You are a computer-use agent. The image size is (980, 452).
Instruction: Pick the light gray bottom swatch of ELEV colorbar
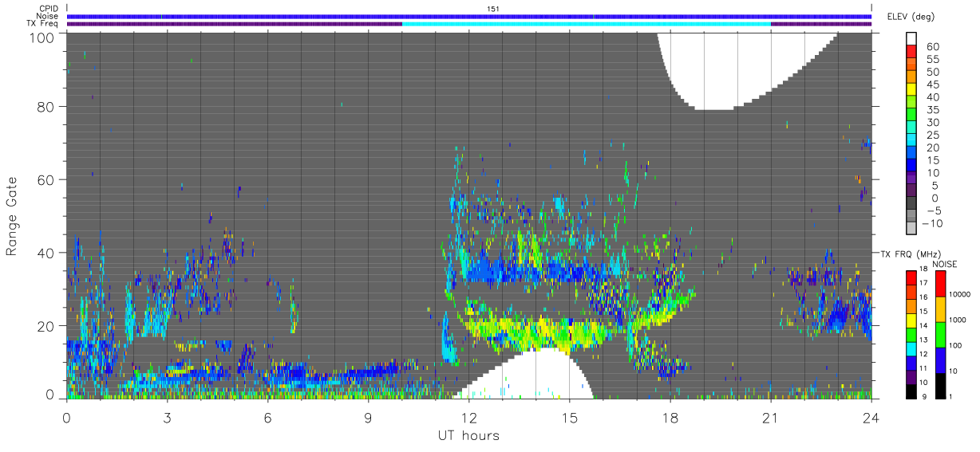coord(912,229)
